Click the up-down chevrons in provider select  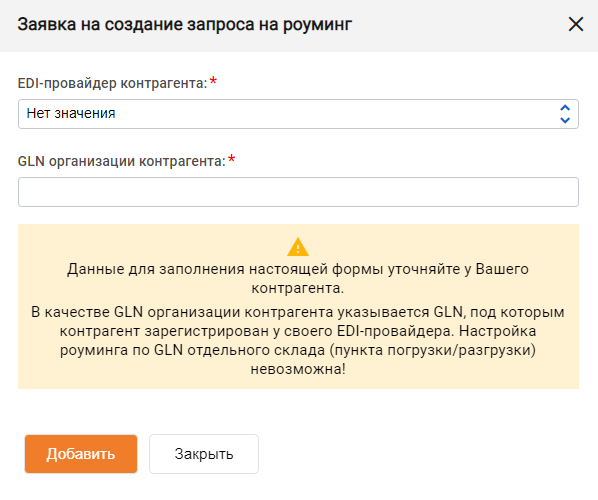point(565,114)
